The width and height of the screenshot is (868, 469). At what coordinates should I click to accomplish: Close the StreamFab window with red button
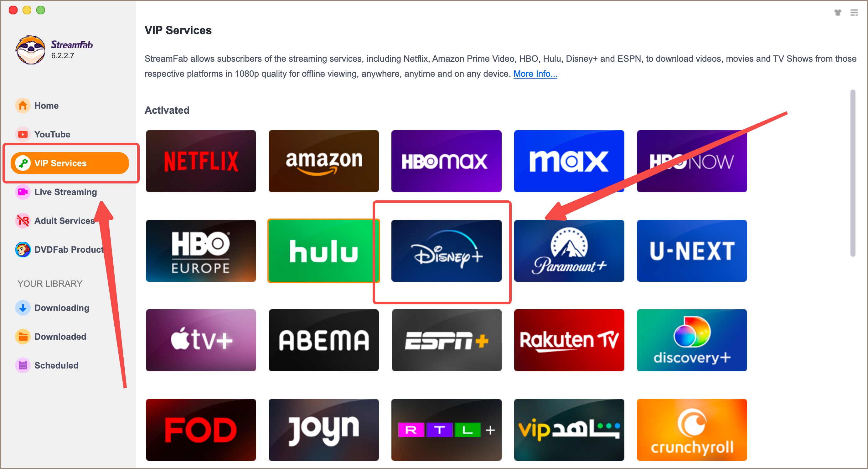pyautogui.click(x=13, y=10)
